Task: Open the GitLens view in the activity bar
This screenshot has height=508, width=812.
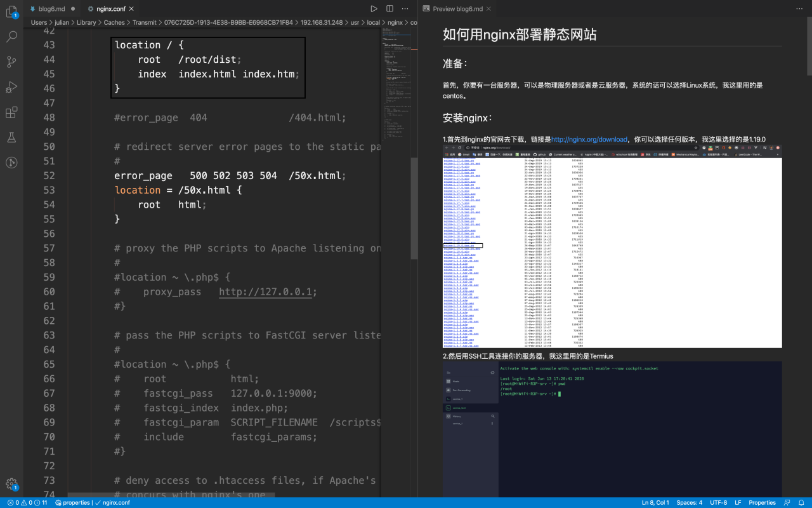Action: [11, 163]
